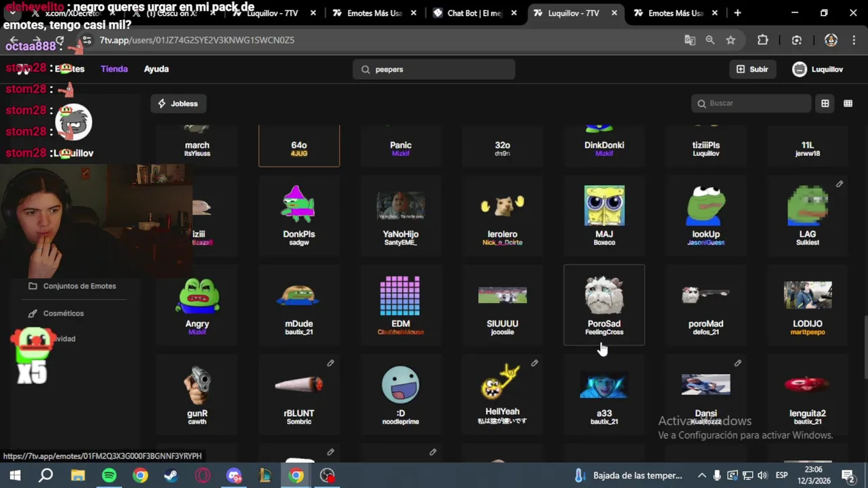Click the translate page icon
This screenshot has width=868, height=488.
(690, 40)
